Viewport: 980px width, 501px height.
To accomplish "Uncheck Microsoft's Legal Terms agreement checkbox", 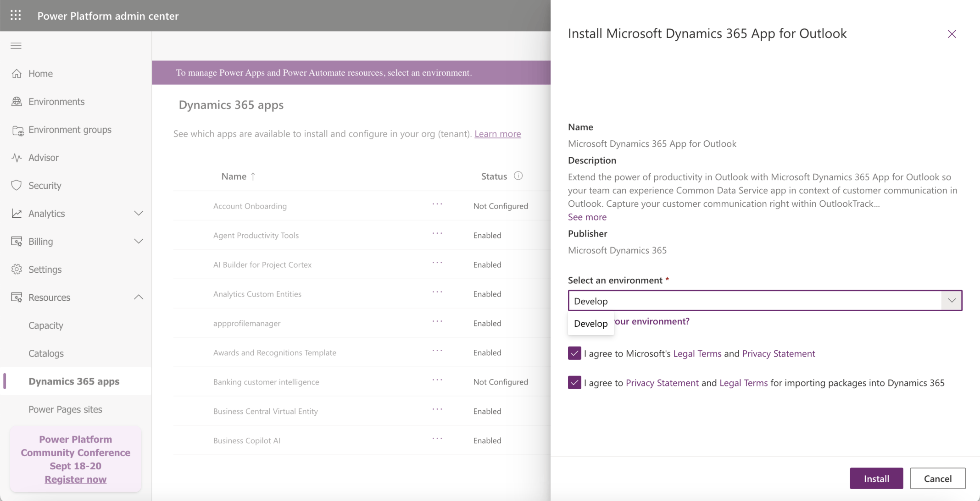I will click(574, 353).
